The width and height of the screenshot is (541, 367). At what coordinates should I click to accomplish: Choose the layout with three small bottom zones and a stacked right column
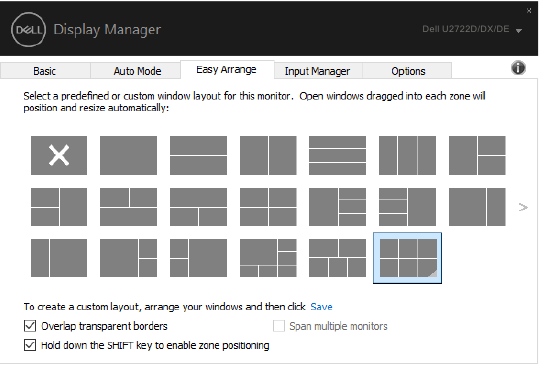point(268,258)
